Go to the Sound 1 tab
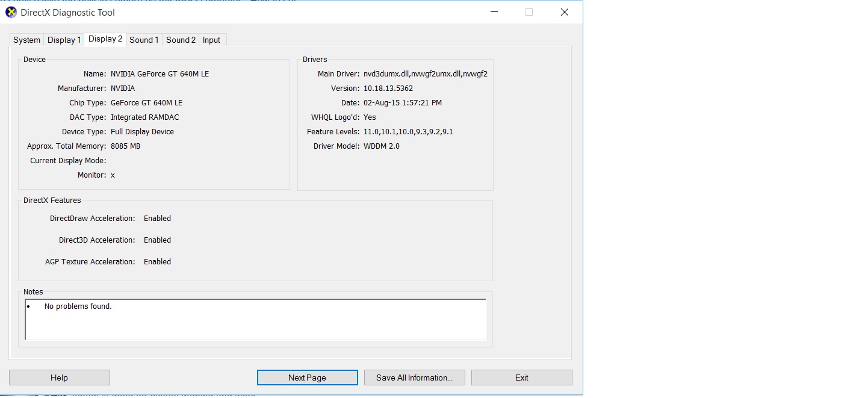This screenshot has width=868, height=398. 144,40
